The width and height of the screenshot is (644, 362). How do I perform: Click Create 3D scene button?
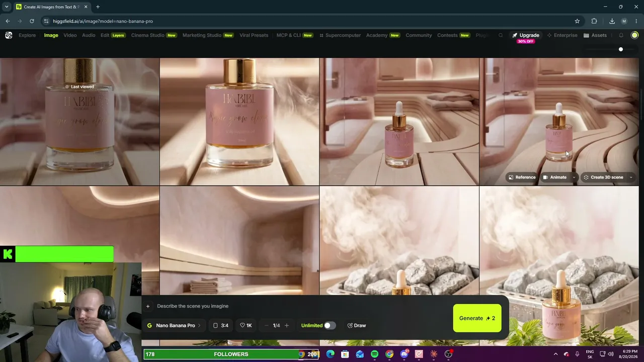click(603, 177)
